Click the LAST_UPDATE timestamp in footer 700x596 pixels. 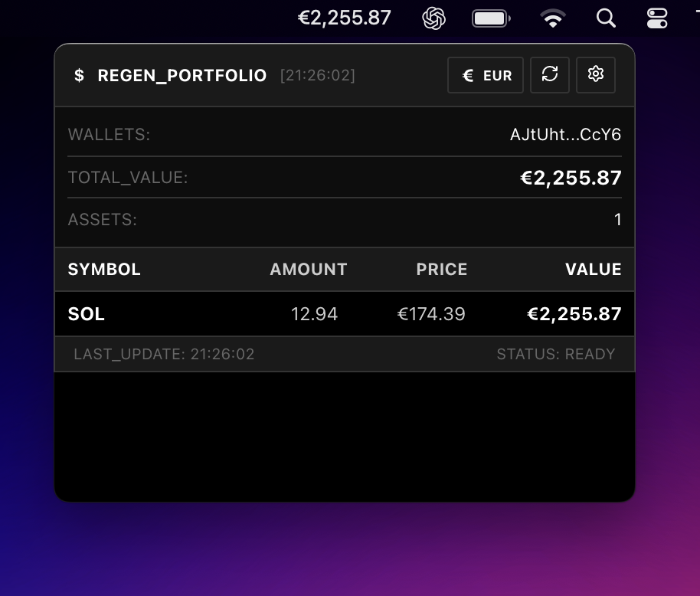tap(164, 354)
